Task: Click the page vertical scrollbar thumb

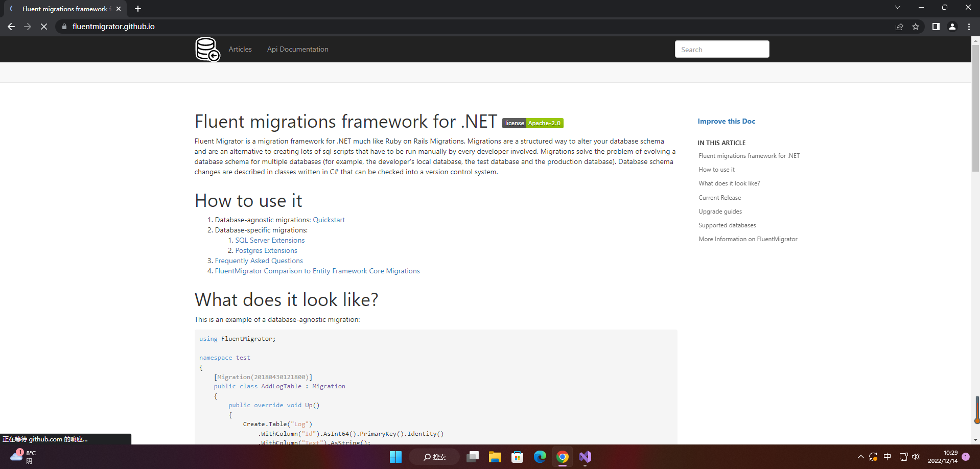Action: pyautogui.click(x=975, y=108)
